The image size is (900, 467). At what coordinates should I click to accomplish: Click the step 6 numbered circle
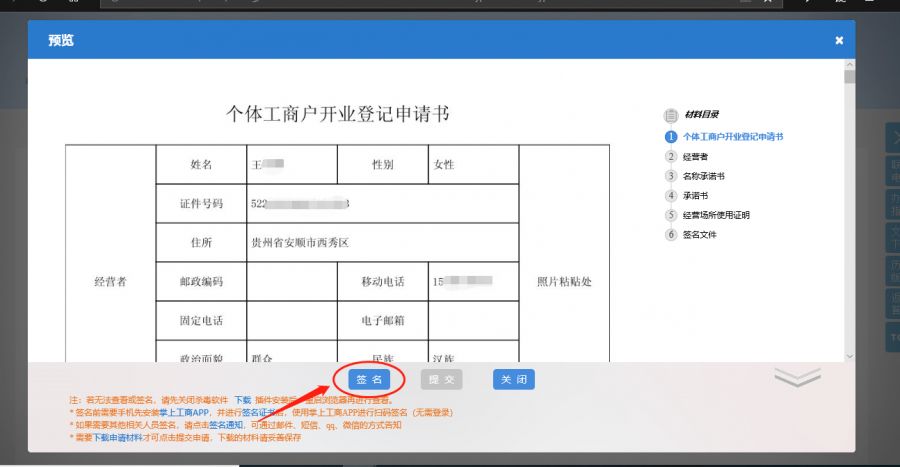[x=670, y=234]
